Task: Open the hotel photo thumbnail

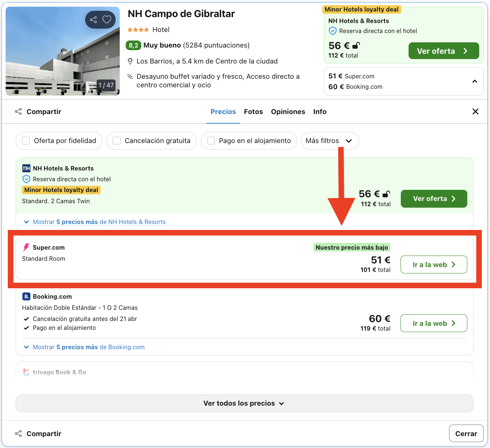Action: (62, 51)
